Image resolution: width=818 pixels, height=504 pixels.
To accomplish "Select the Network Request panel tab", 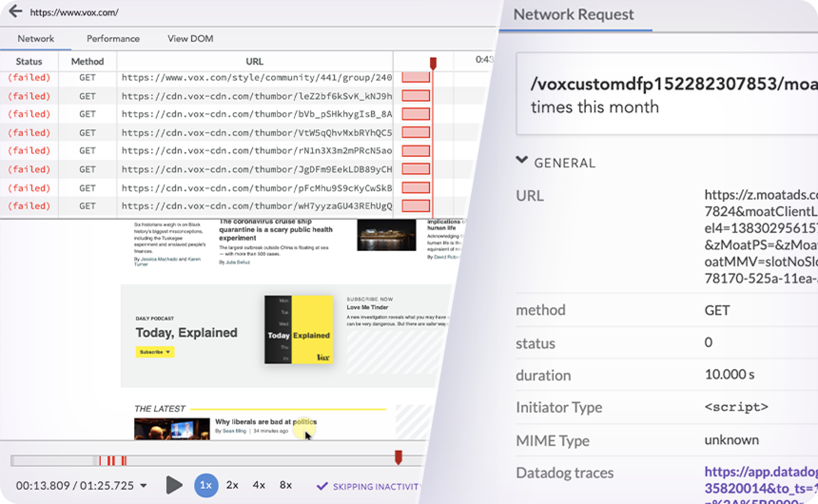I will pyautogui.click(x=574, y=14).
